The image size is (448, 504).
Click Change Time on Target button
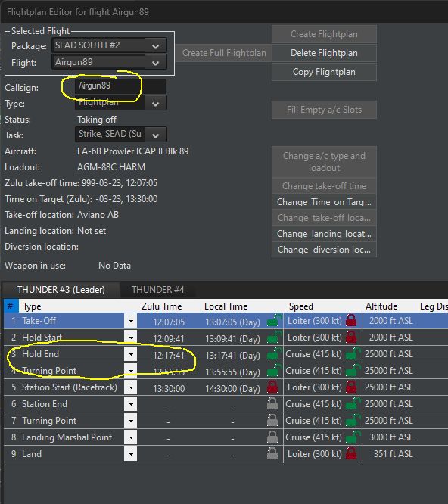324,202
